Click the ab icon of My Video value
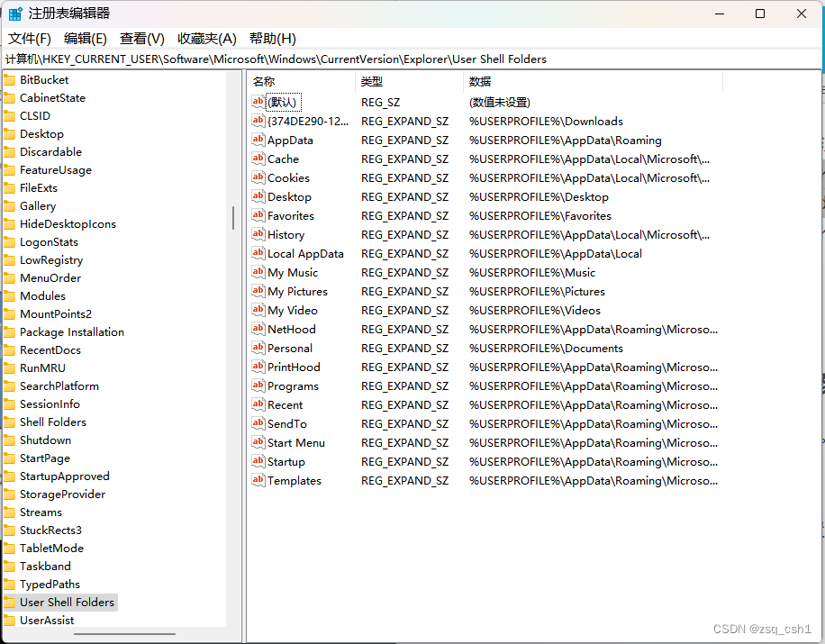 258,310
